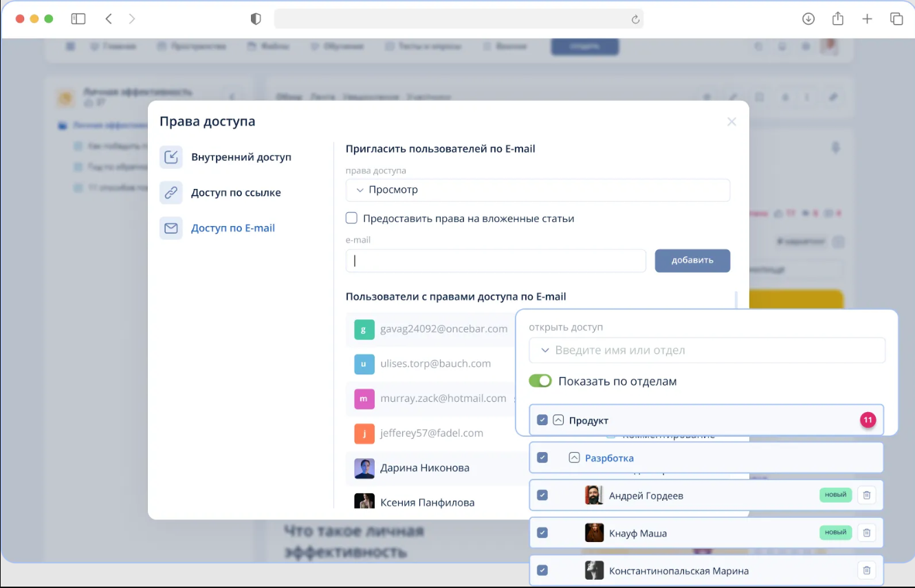The width and height of the screenshot is (915, 588).
Task: Click the новый badge next to Андрей Гордеев
Action: (835, 495)
